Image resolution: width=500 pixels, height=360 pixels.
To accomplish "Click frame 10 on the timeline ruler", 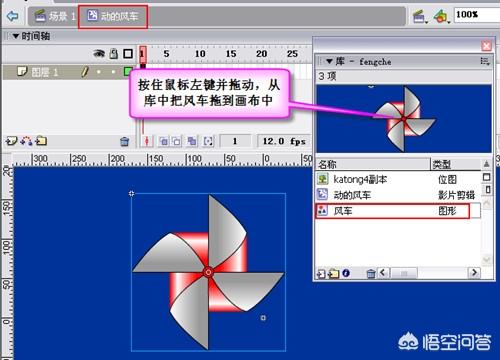I will 200,54.
